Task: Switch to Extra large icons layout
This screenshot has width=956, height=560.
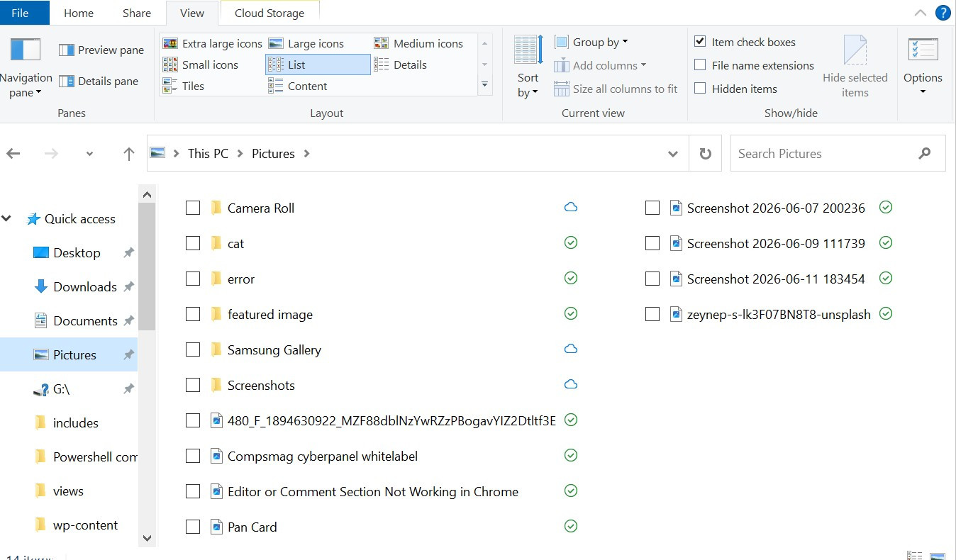Action: click(x=212, y=43)
